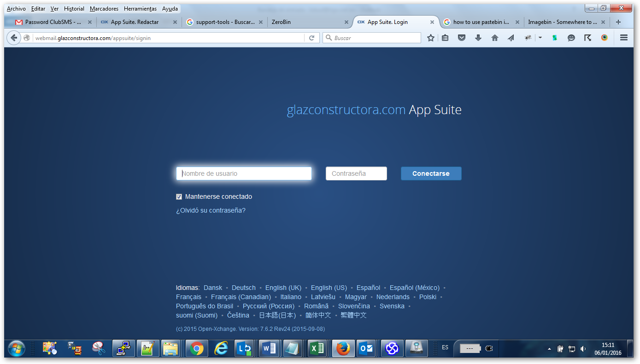Select Français (Canadian) language
The height and width of the screenshot is (364, 640).
click(x=241, y=297)
